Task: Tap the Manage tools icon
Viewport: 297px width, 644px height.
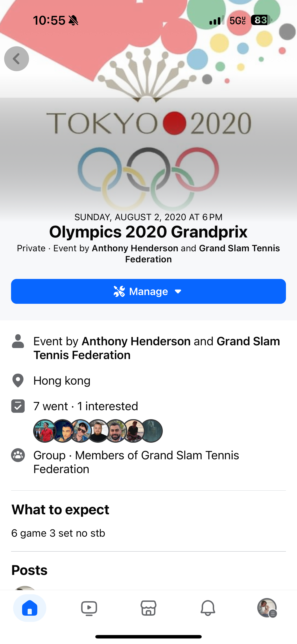Action: coord(119,291)
